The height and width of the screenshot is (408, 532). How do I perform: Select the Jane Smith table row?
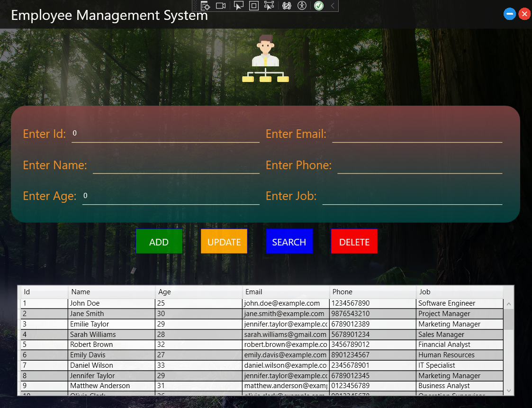[189, 313]
